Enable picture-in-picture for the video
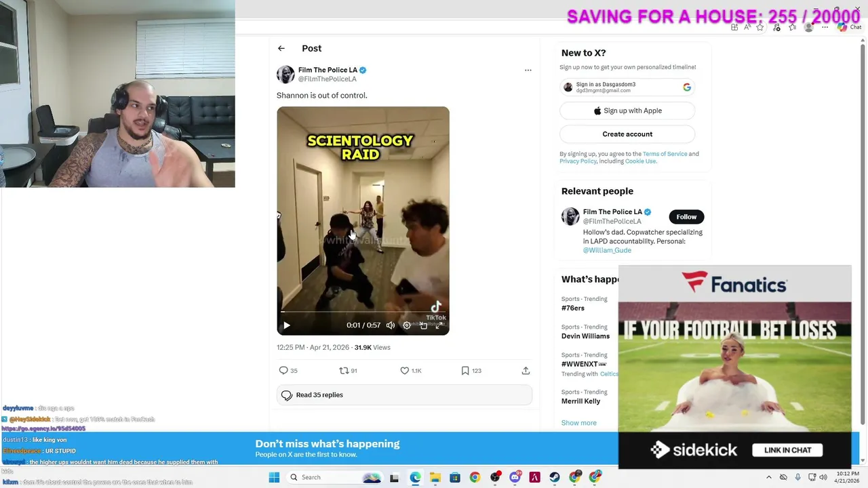The width and height of the screenshot is (868, 488). click(423, 325)
